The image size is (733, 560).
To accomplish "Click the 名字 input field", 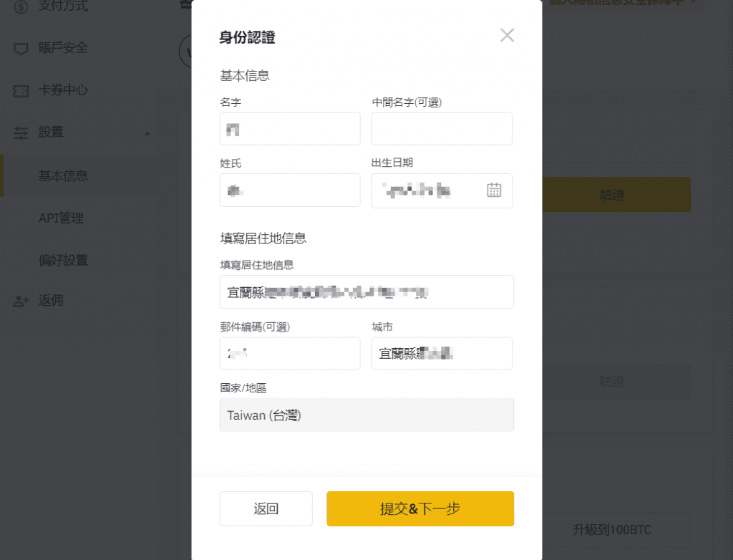I will [x=289, y=129].
